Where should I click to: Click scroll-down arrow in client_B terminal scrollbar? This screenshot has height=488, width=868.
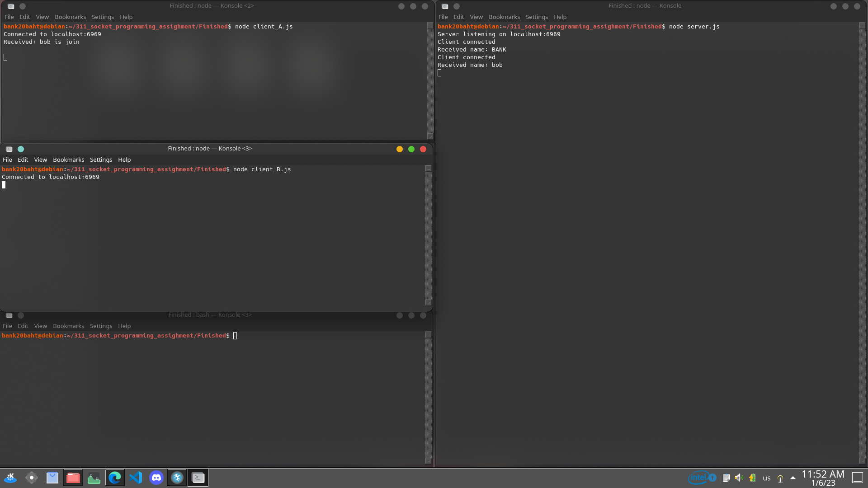(x=428, y=303)
